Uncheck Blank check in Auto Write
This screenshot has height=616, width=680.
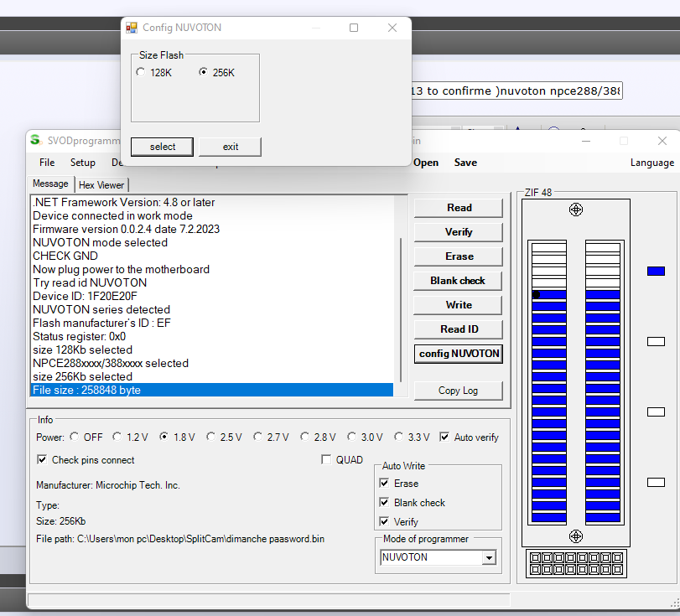click(384, 503)
